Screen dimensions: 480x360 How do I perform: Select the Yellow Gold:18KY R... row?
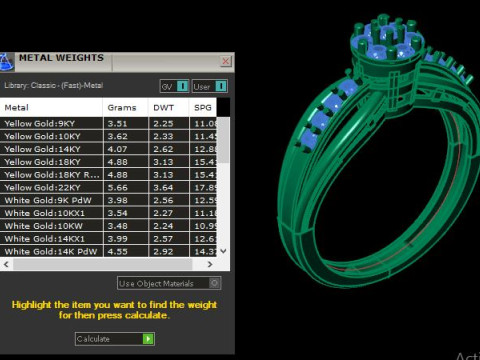[x=108, y=175]
